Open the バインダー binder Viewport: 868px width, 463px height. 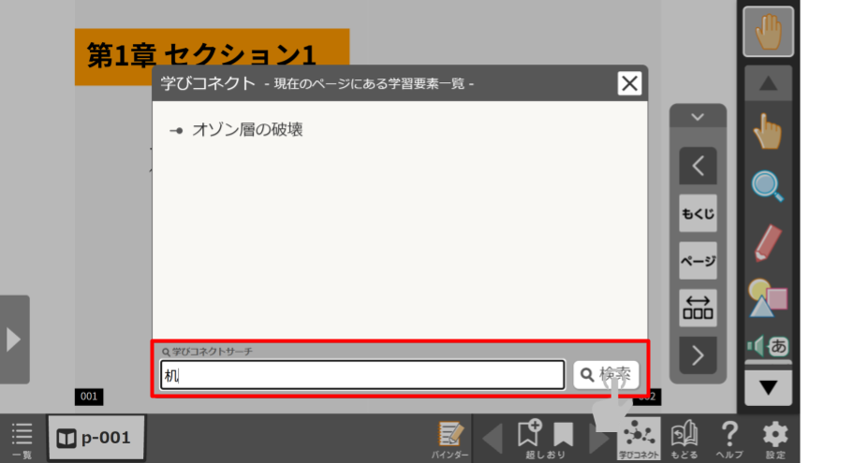pyautogui.click(x=450, y=438)
